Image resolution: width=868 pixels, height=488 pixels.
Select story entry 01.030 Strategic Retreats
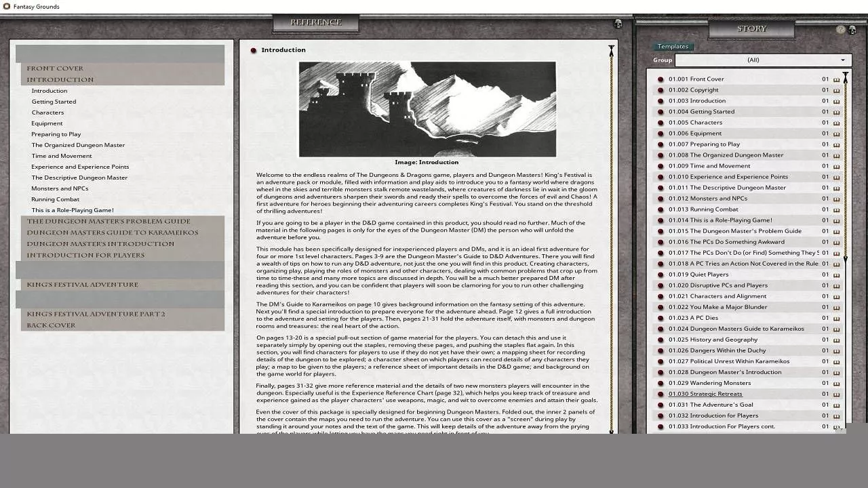[x=705, y=394]
